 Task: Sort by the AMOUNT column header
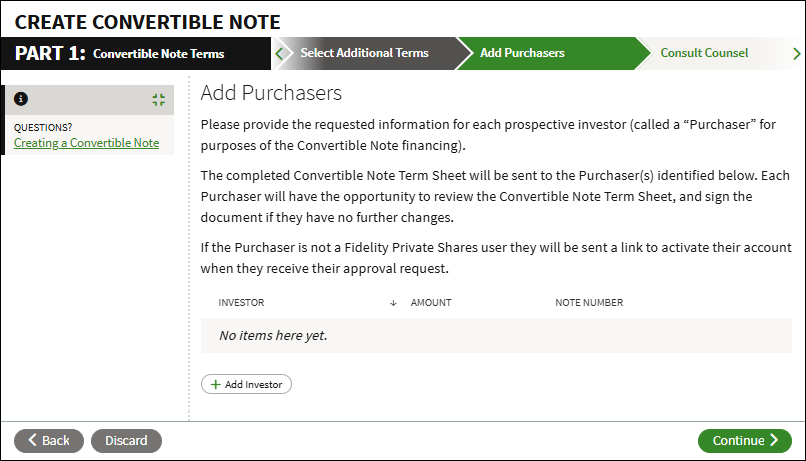(431, 303)
